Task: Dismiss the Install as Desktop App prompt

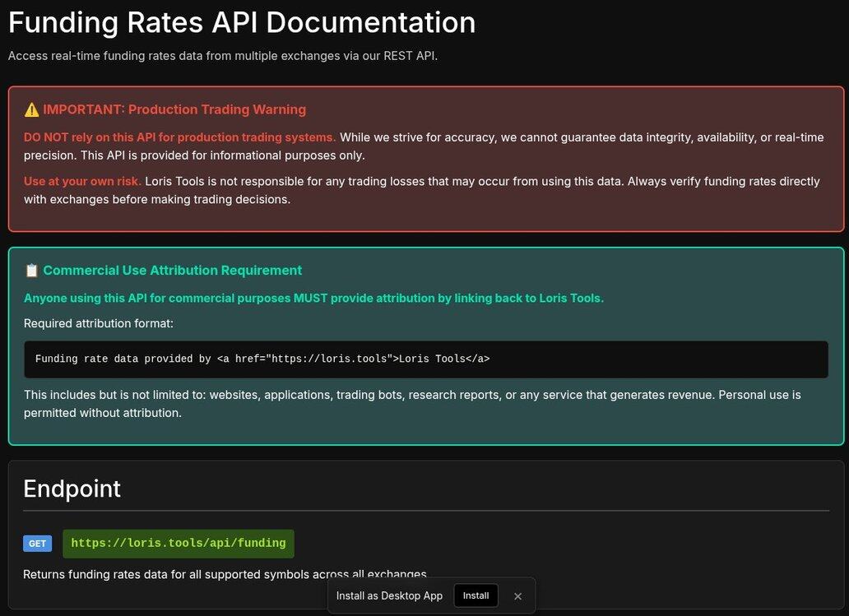Action: point(517,596)
